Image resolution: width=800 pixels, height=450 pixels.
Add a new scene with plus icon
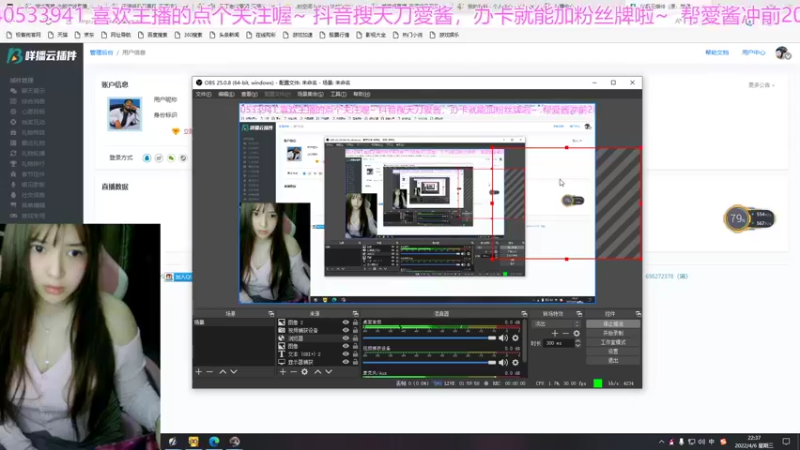click(198, 372)
